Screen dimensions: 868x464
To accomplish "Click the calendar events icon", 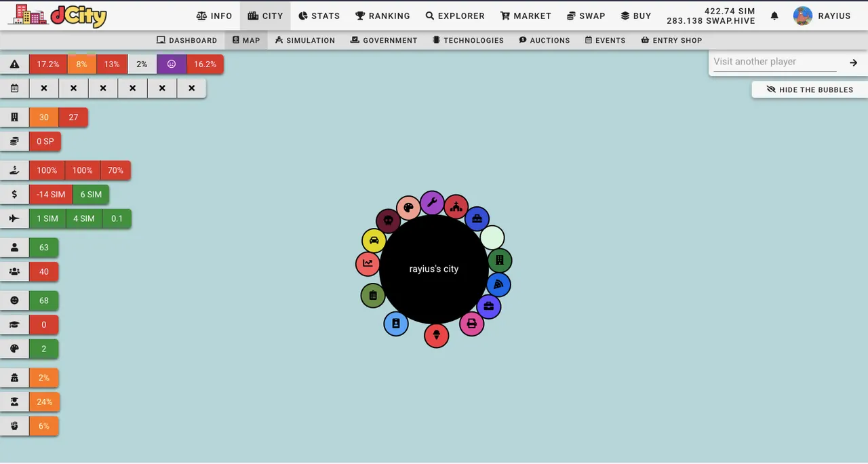I will point(14,88).
